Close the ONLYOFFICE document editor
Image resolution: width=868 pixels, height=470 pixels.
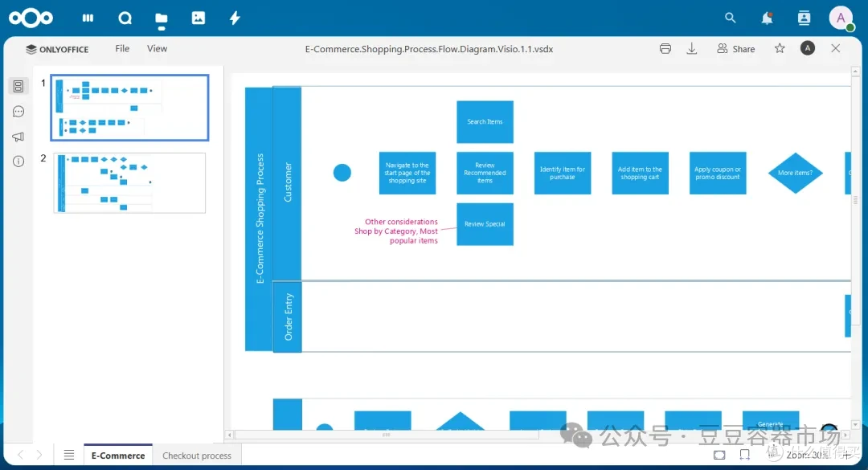click(836, 49)
